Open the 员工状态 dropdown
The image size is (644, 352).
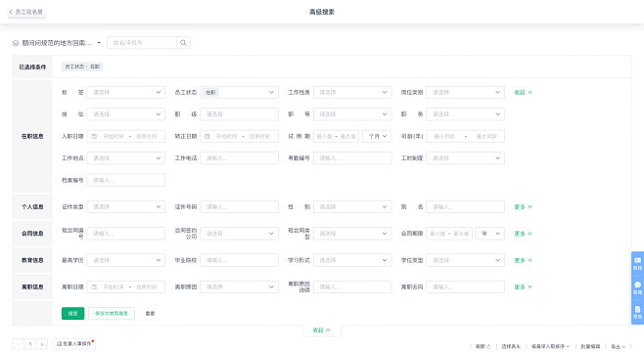(x=239, y=92)
